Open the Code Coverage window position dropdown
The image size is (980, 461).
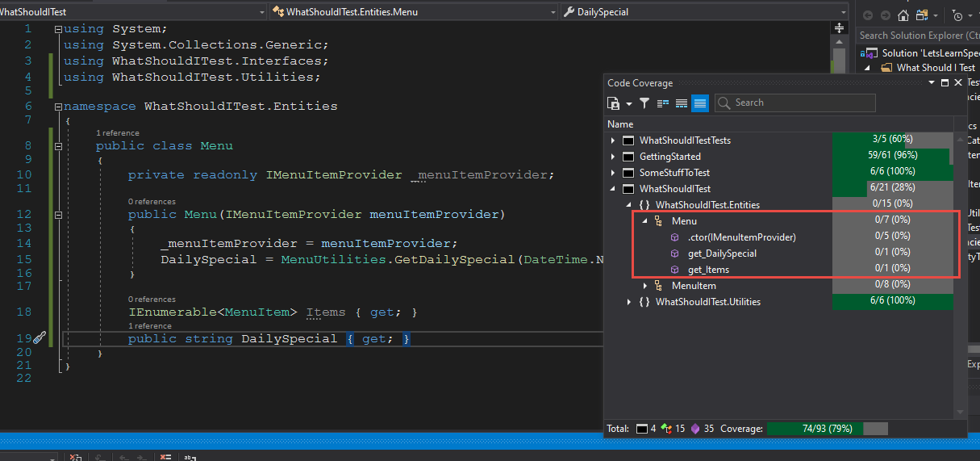point(930,83)
